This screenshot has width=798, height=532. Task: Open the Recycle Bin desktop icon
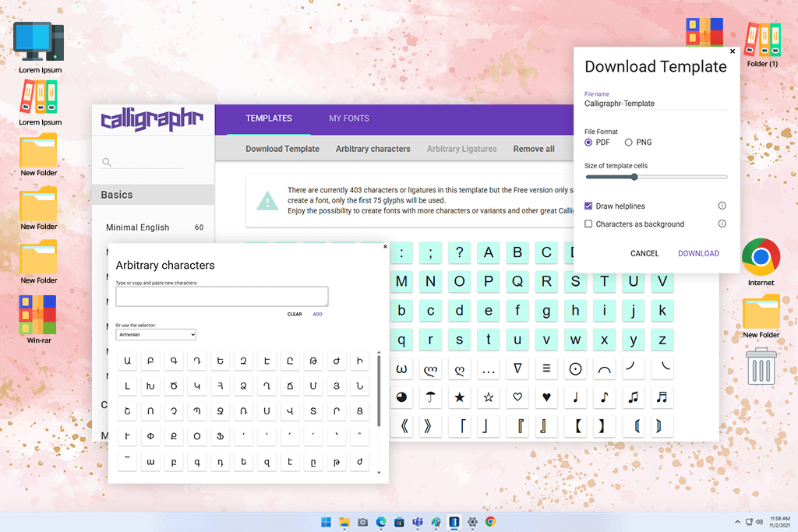click(x=761, y=366)
